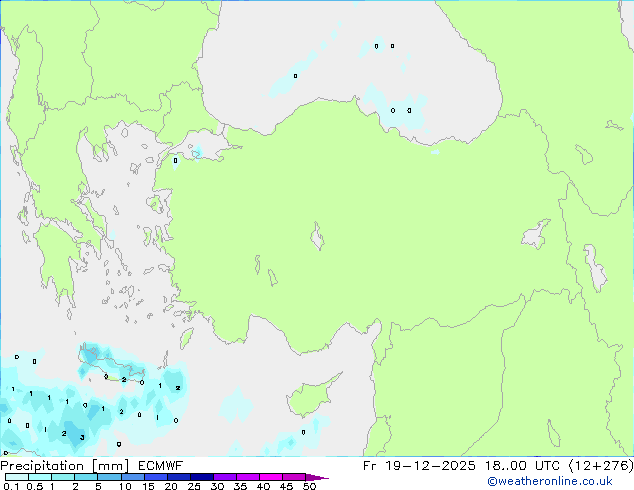
Task: Pick the 40–45 mm magenta legend swatch
Action: [x=271, y=477]
